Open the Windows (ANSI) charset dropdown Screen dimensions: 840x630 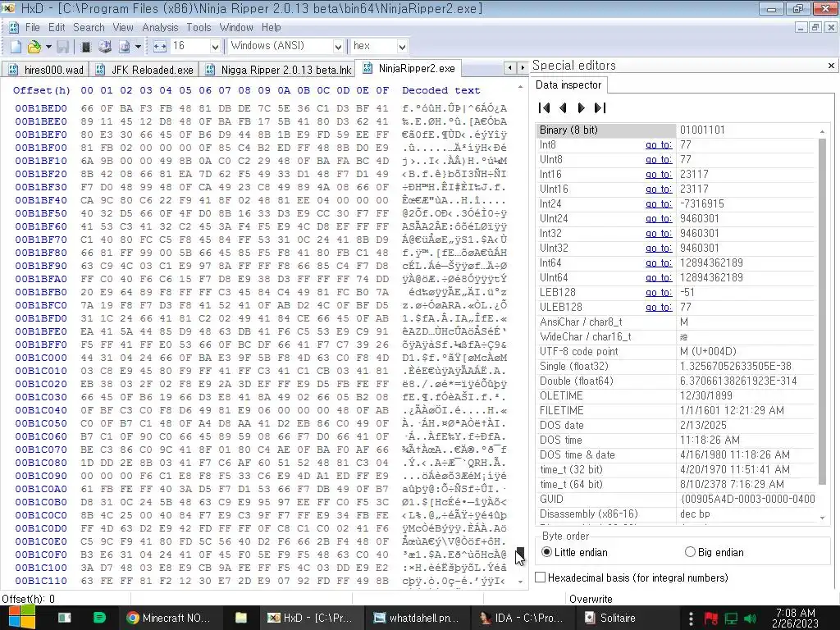coord(338,47)
